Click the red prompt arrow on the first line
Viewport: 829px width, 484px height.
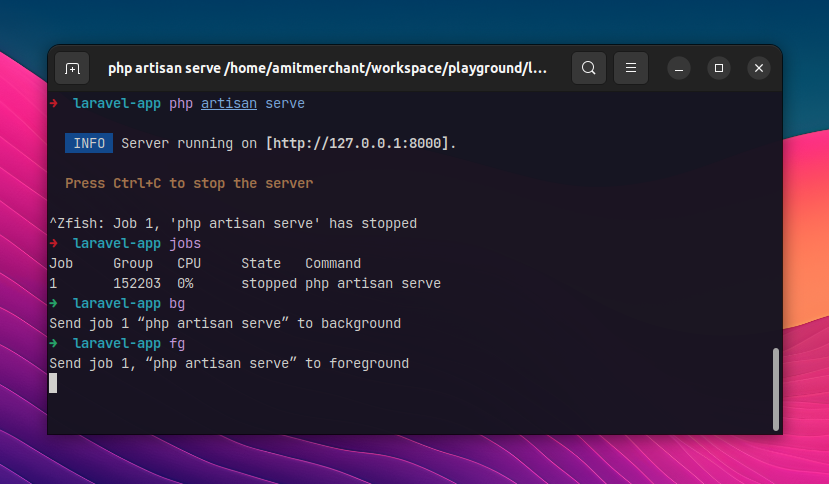pyautogui.click(x=53, y=103)
